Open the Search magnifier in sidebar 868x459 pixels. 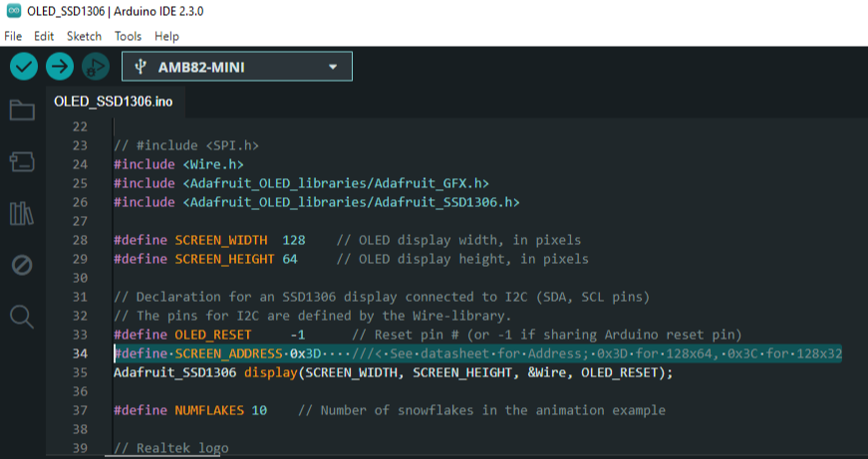(x=22, y=317)
